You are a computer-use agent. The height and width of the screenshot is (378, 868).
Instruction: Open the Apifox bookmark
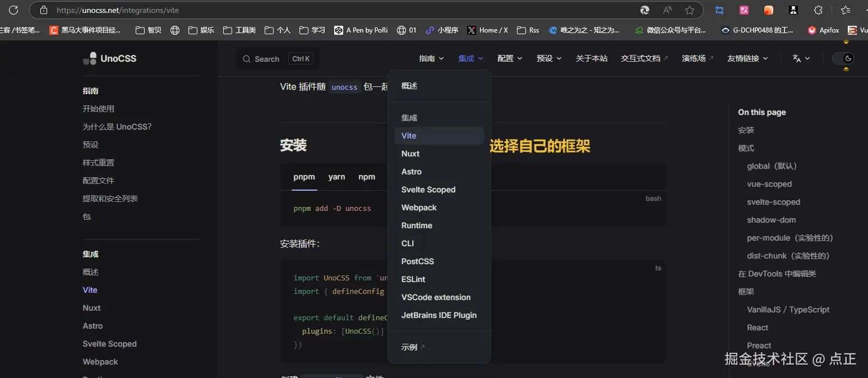(823, 30)
